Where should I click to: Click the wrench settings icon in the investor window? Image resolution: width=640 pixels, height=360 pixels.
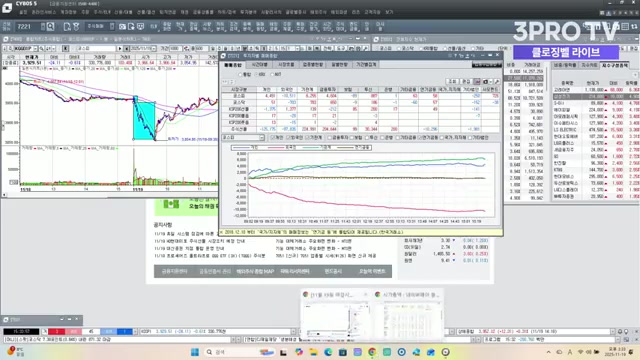click(497, 82)
